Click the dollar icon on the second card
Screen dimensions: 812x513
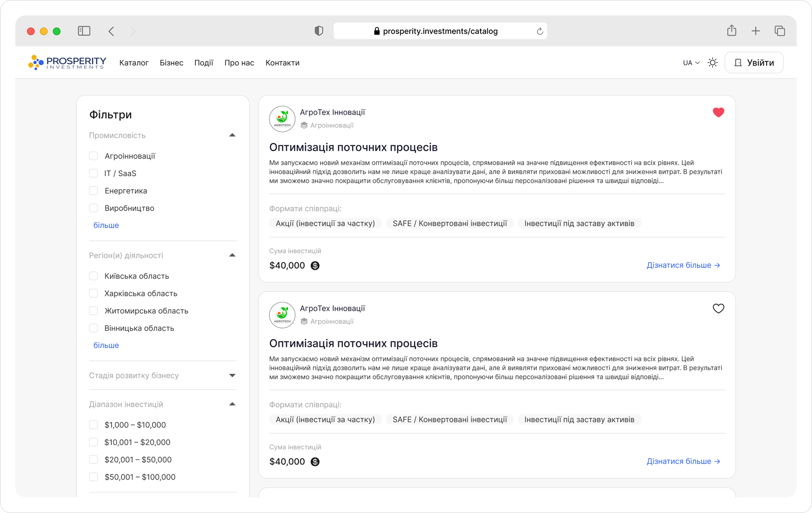(315, 461)
